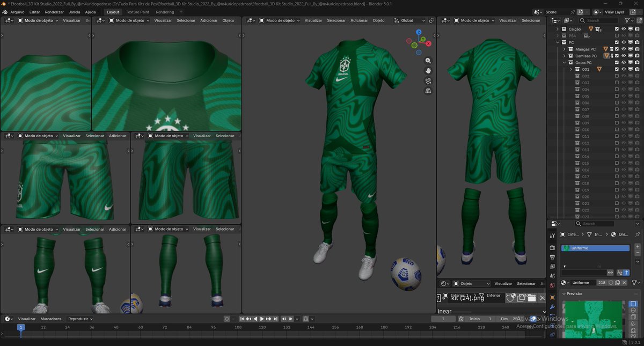Open Reproduzir dropdown in timeline
This screenshot has width=644, height=346.
pos(80,319)
